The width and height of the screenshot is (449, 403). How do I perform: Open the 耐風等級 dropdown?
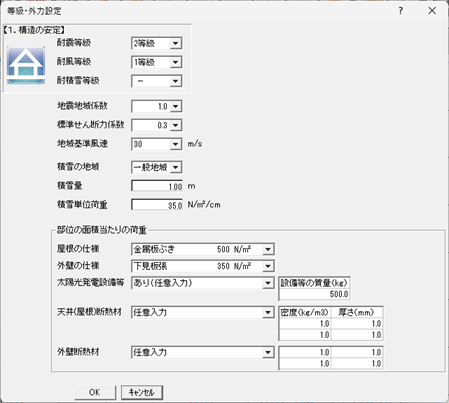pos(175,62)
